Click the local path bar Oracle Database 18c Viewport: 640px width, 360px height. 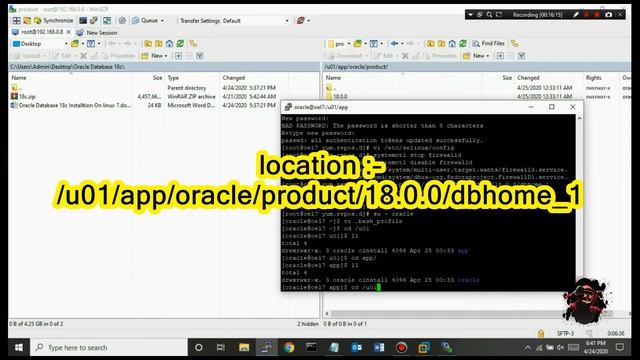(x=67, y=67)
